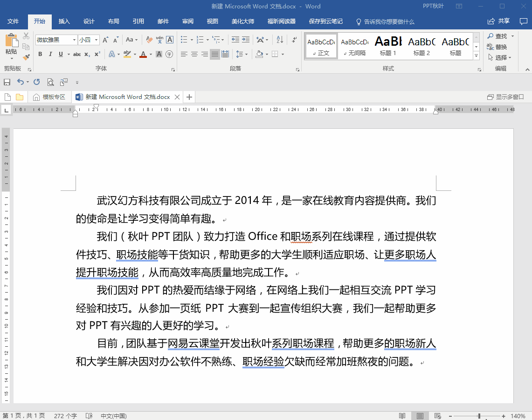
Task: Save the document from the quick access bar
Action: (x=7, y=82)
